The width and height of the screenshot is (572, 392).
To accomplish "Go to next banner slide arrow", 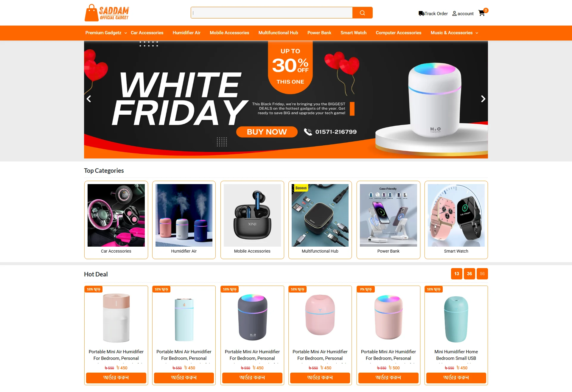I will coord(483,99).
